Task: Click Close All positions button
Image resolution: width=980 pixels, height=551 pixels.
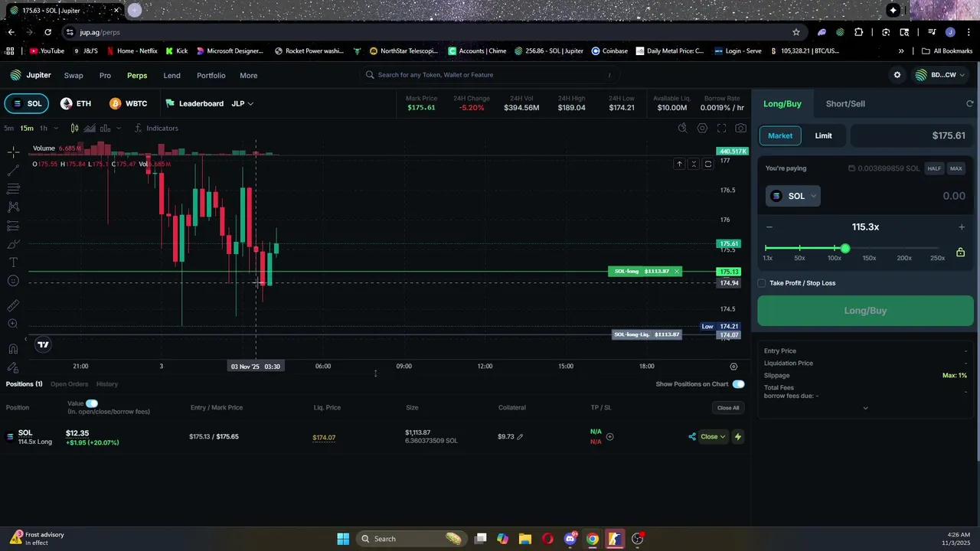Action: click(x=728, y=408)
